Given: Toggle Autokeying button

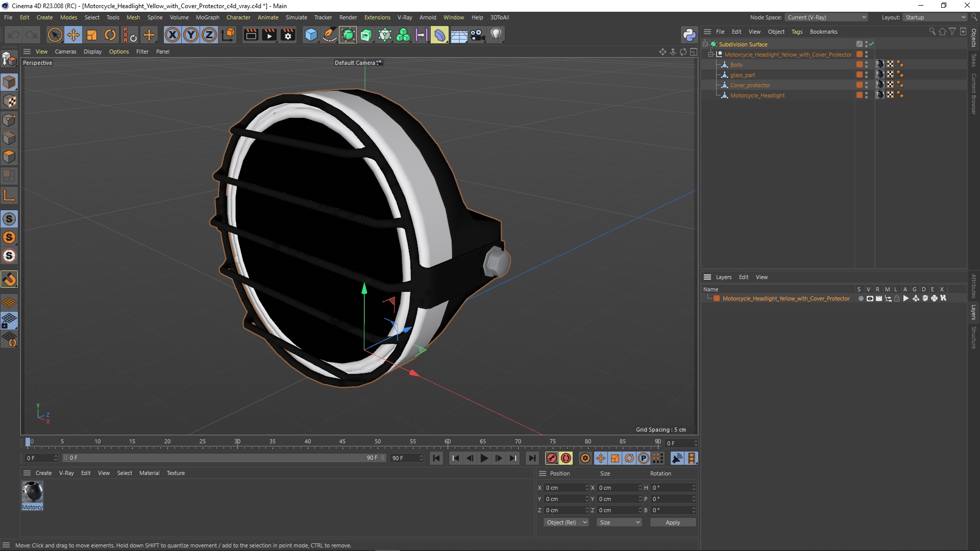Looking at the screenshot, I should (x=566, y=458).
